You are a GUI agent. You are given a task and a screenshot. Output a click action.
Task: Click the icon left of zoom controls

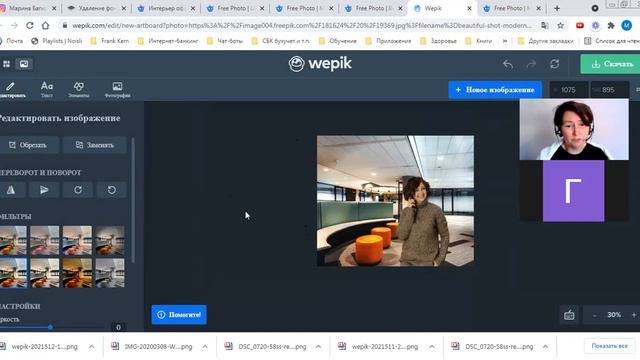[x=569, y=315]
